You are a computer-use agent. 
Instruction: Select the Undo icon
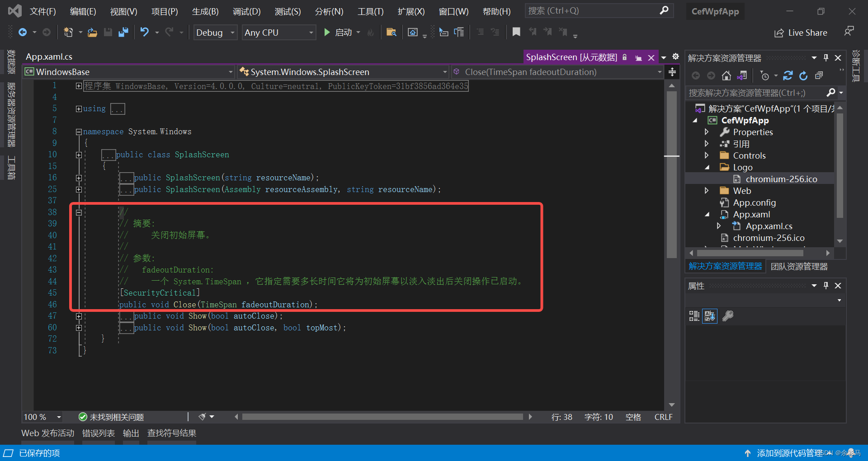[144, 33]
